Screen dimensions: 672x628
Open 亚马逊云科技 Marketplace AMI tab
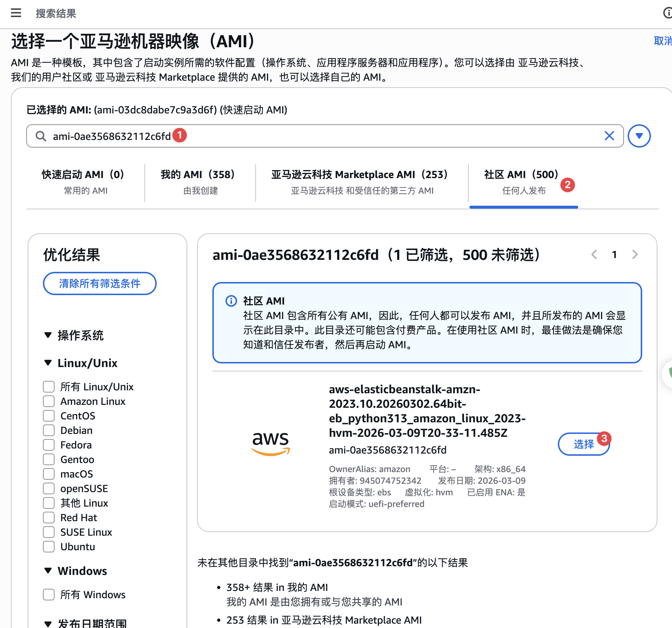[362, 182]
